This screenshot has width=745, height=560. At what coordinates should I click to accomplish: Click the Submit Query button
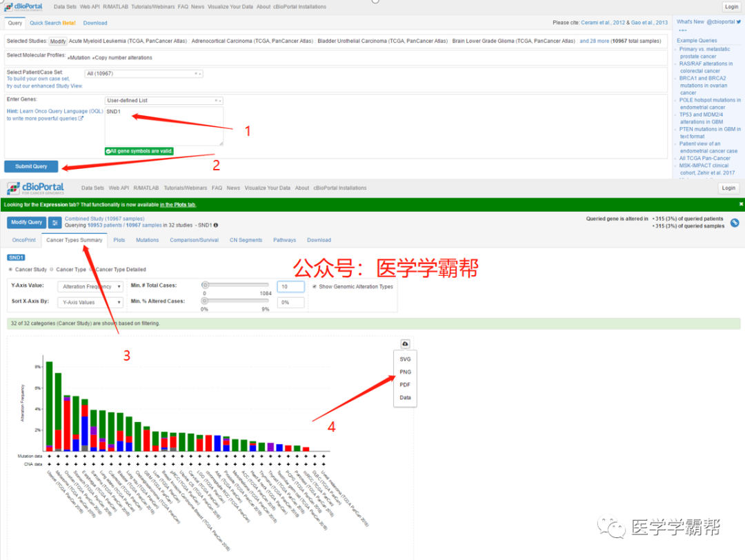click(x=31, y=166)
